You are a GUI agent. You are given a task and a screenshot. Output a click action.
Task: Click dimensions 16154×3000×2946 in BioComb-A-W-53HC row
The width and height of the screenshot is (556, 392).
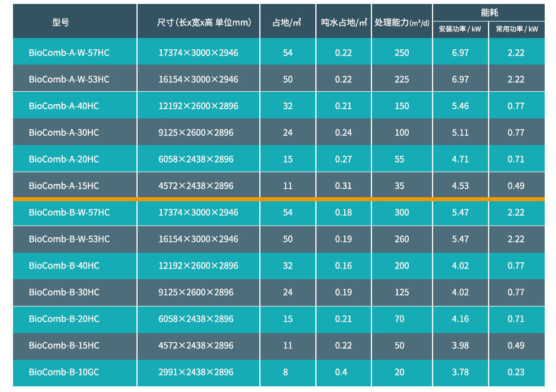(198, 79)
